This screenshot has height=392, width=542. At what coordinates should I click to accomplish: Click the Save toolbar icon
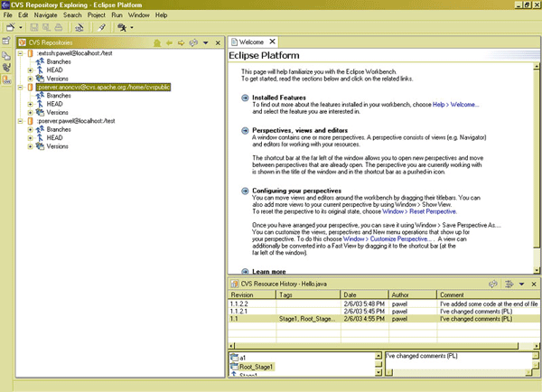coord(34,27)
